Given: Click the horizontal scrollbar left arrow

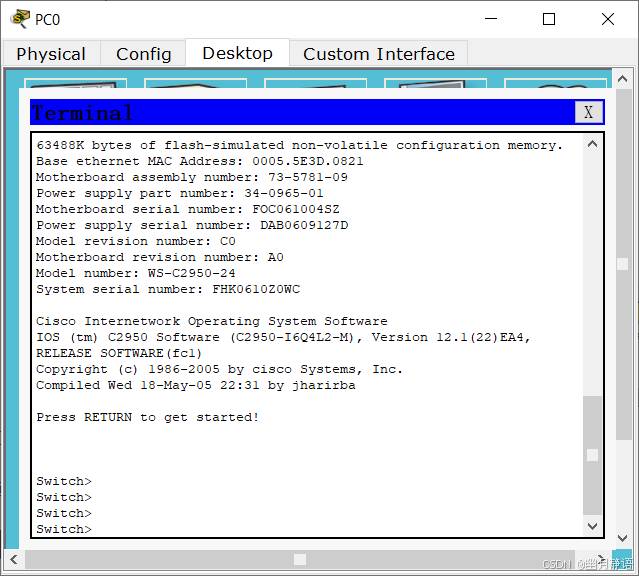Looking at the screenshot, I should click(14, 559).
